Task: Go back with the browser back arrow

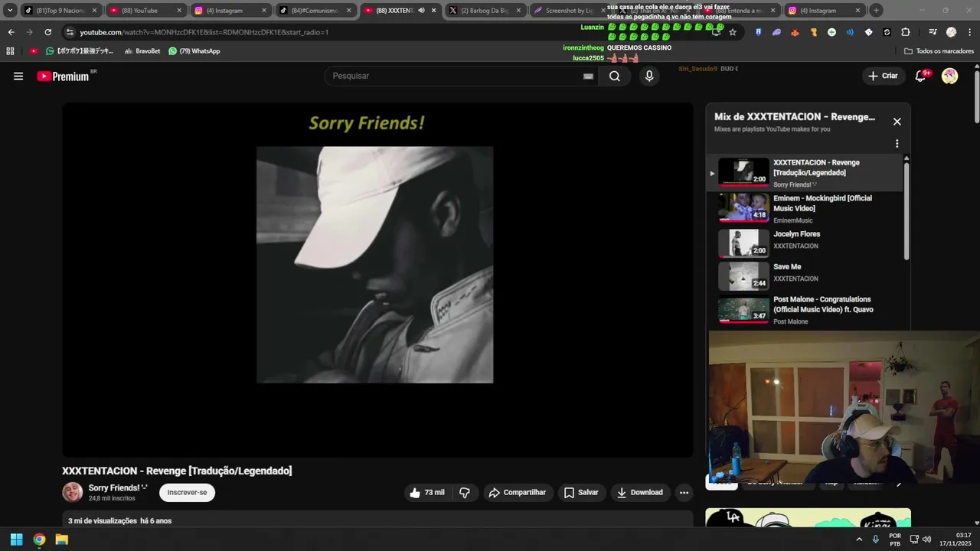Action: click(x=11, y=32)
